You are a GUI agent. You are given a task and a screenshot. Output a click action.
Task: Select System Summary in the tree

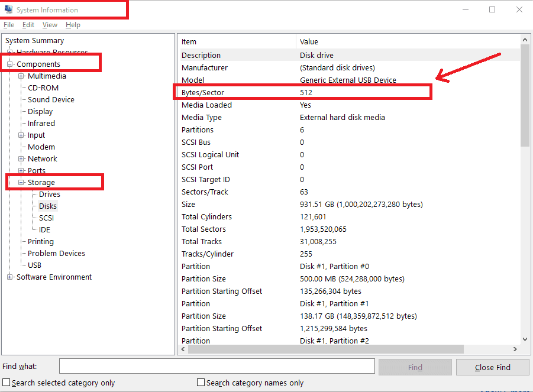(34, 40)
